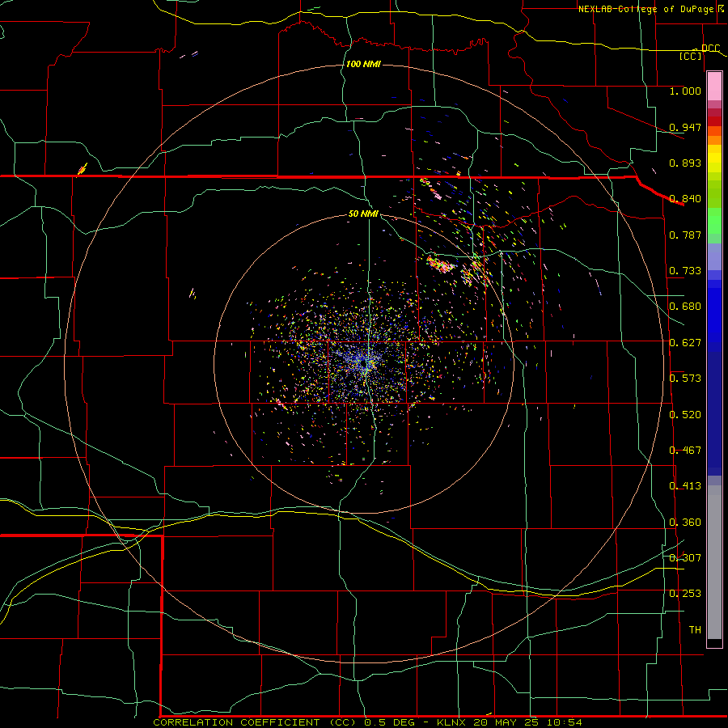Click the 0.520 scale label

pos(685,415)
